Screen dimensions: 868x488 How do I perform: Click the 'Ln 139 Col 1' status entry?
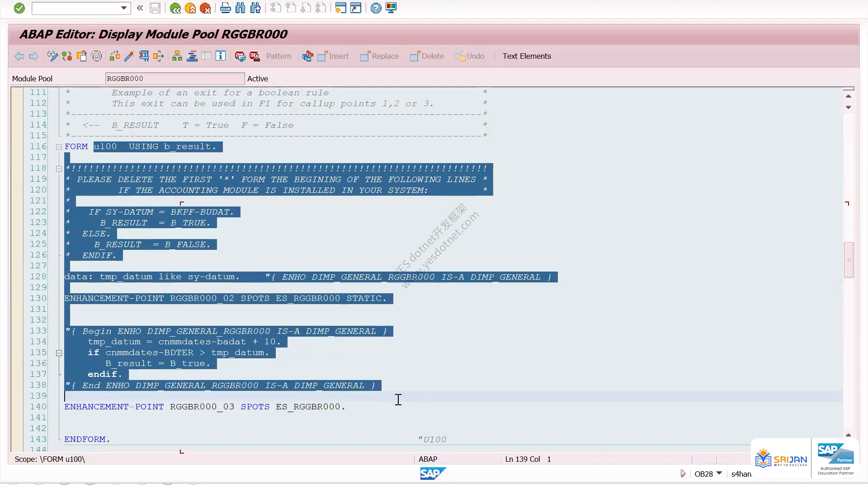(528, 459)
